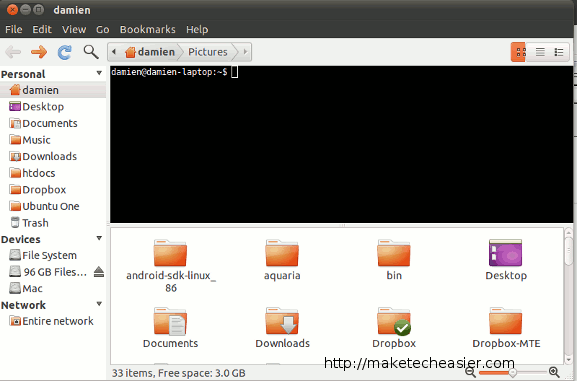Open the Go menu
The image size is (577, 381).
coord(103,29)
